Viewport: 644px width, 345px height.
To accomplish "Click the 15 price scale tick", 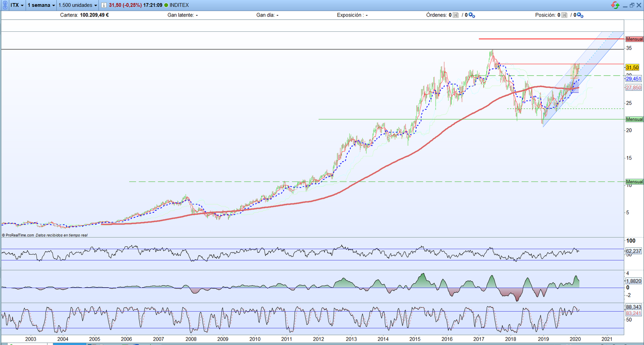I will click(629, 158).
